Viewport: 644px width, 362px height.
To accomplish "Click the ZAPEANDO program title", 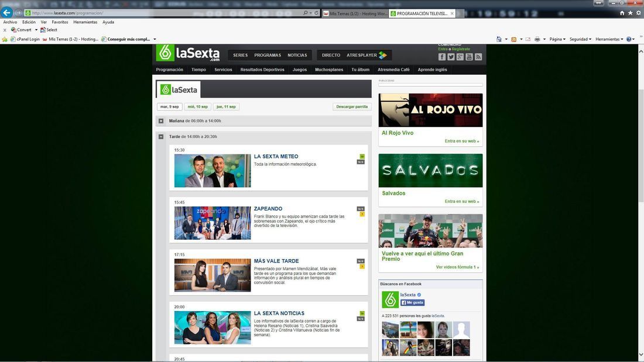I will (268, 209).
